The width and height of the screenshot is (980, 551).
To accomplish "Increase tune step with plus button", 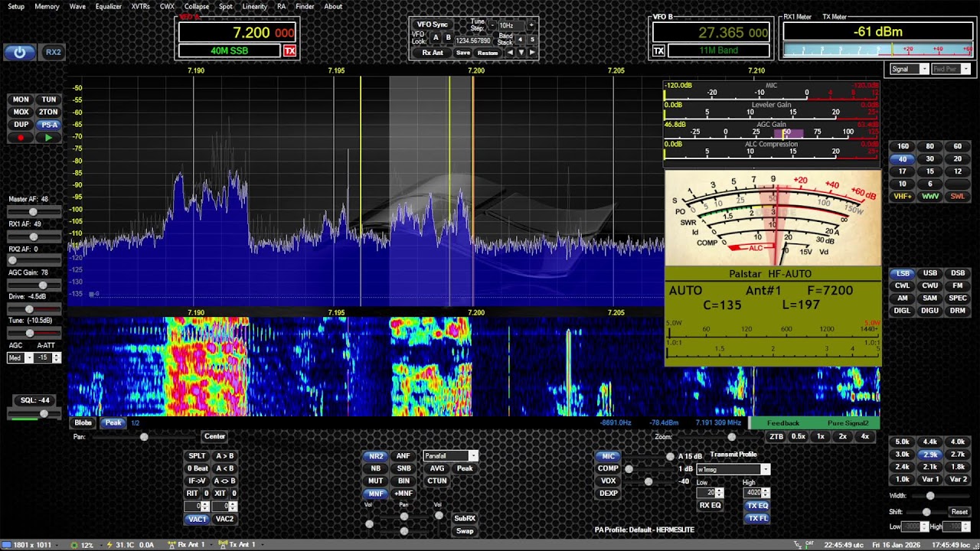I will click(531, 25).
